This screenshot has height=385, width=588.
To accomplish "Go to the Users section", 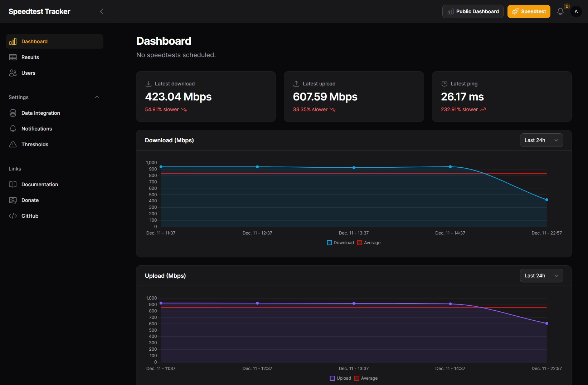I will (28, 73).
